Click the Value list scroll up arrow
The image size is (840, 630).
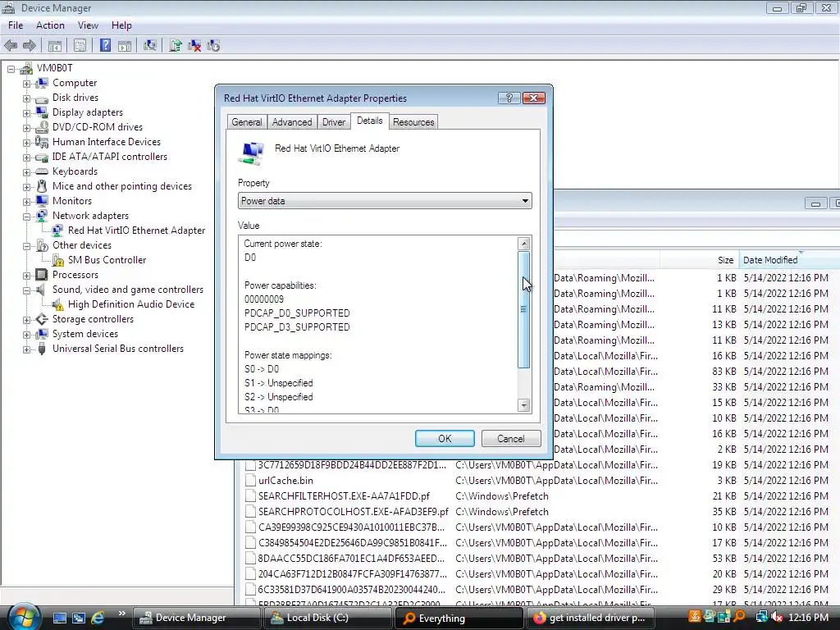(524, 244)
